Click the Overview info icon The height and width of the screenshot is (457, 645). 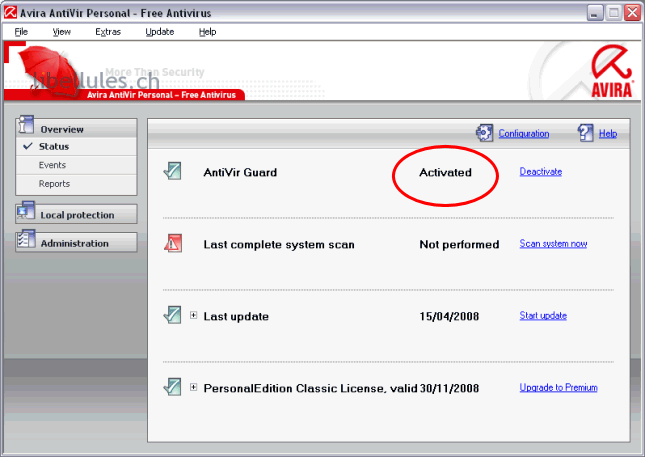click(x=26, y=125)
